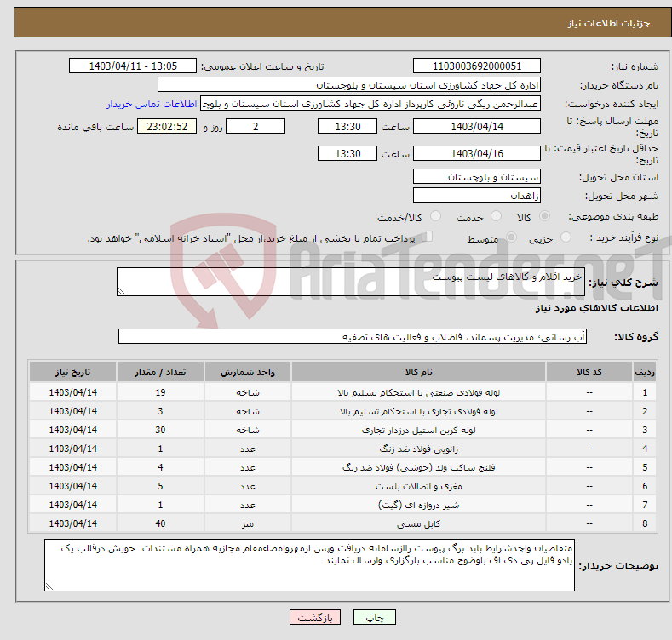Click the گروه کالا field

click(x=353, y=337)
